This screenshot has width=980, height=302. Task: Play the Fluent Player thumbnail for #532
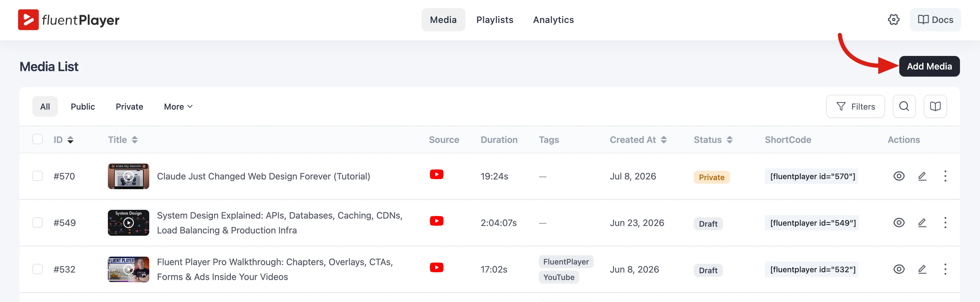coord(128,269)
